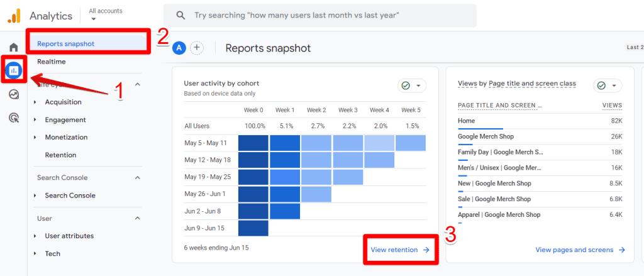The image size is (644, 276).
Task: Click the May 19 - May 25 Week 1 cell
Action: pyautogui.click(x=285, y=177)
